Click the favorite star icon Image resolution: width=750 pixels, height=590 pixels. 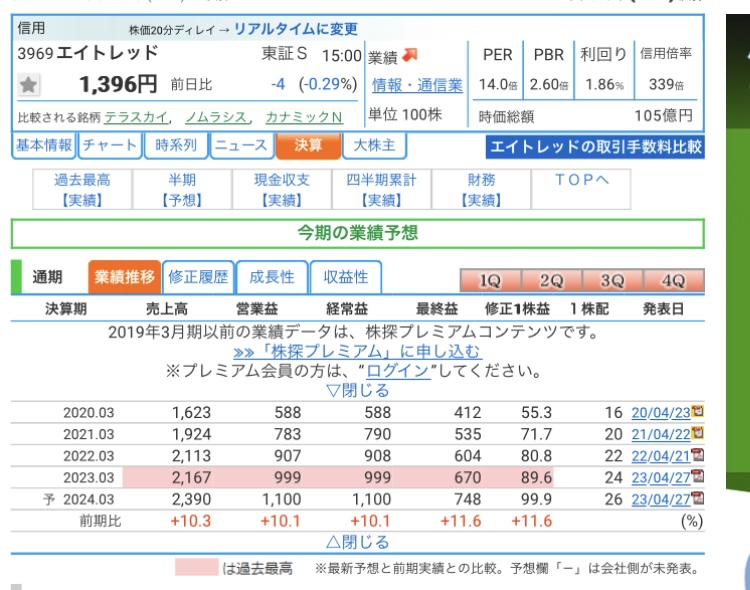pyautogui.click(x=29, y=86)
